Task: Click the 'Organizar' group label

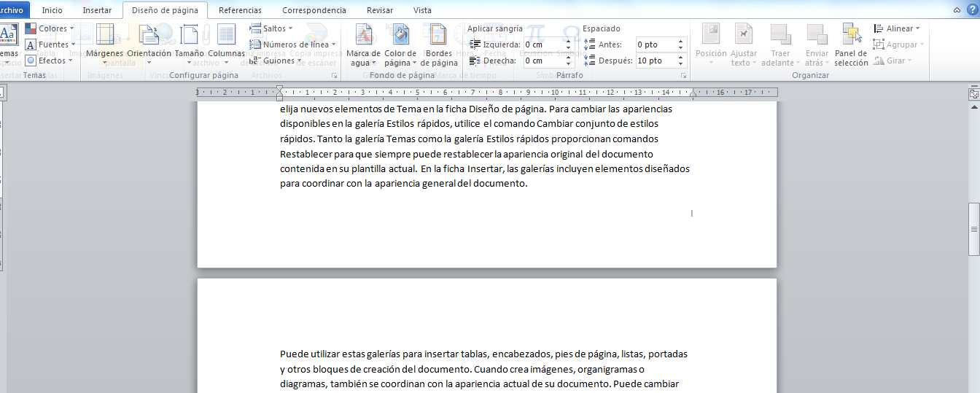Action: [x=811, y=76]
